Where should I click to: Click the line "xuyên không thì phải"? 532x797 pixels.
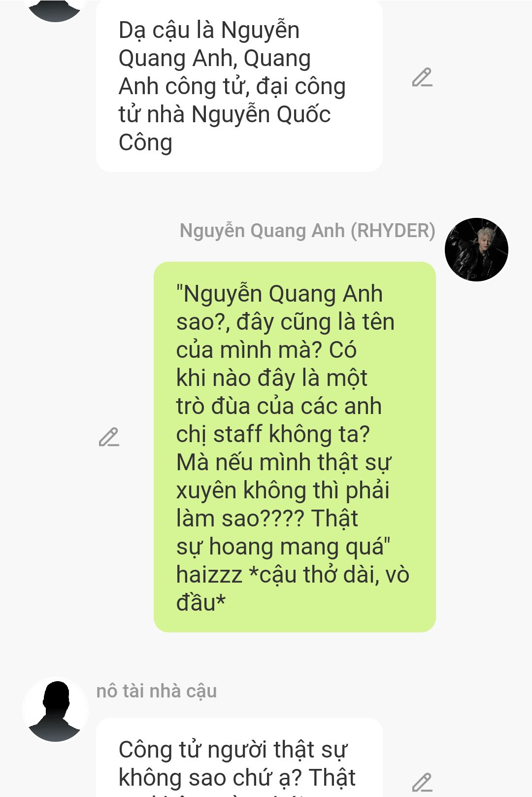[283, 490]
